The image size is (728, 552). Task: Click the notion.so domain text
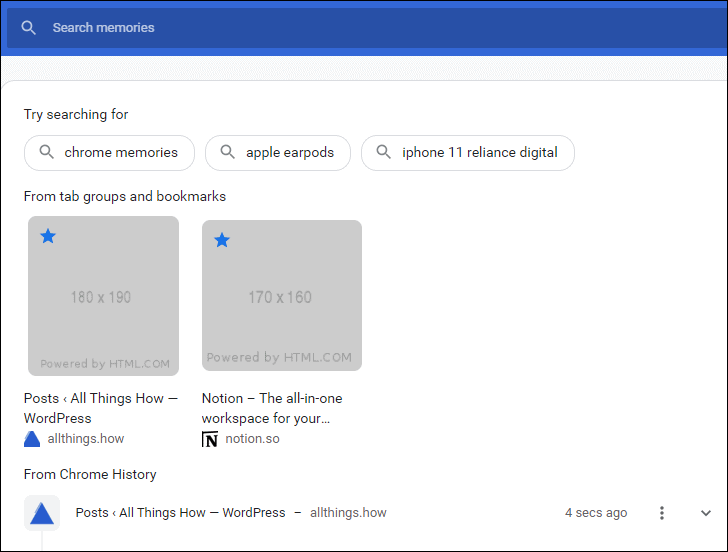coord(253,439)
